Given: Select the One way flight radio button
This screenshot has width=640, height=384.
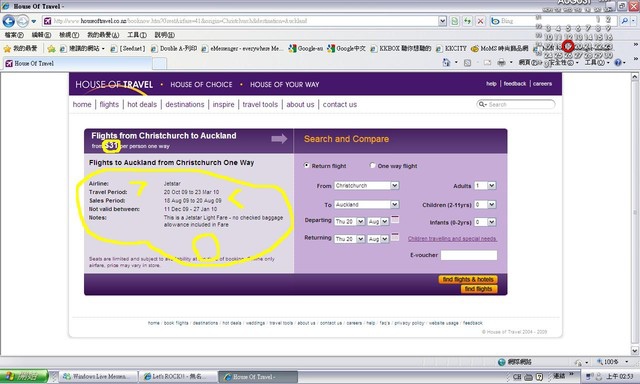Looking at the screenshot, I should (x=372, y=165).
